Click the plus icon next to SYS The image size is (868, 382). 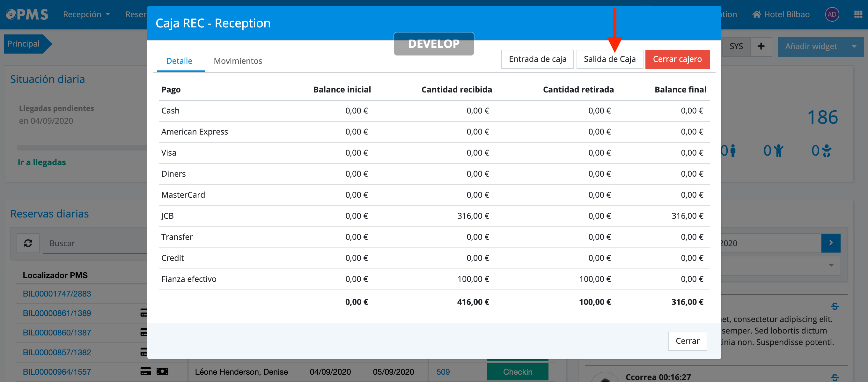coord(761,47)
